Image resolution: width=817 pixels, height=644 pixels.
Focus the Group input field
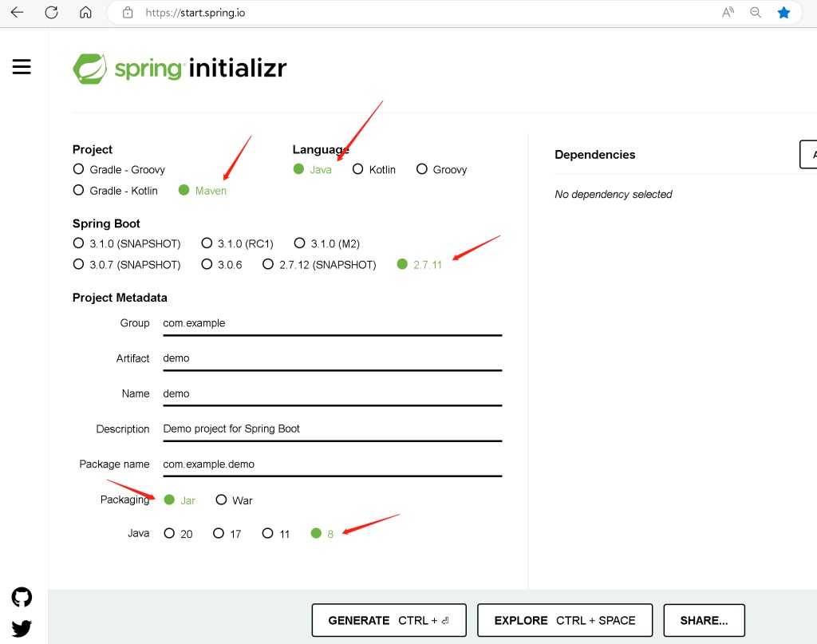[x=333, y=323]
